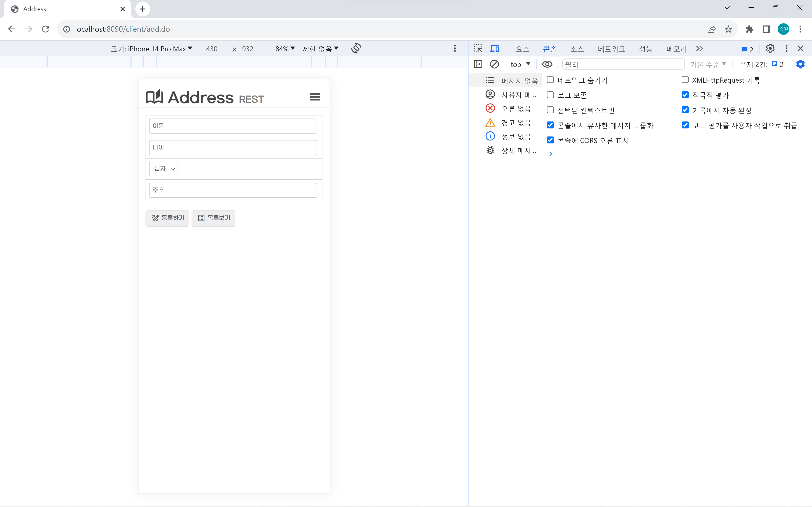
Task: Open the 84% zoom level dropdown
Action: pyautogui.click(x=285, y=49)
